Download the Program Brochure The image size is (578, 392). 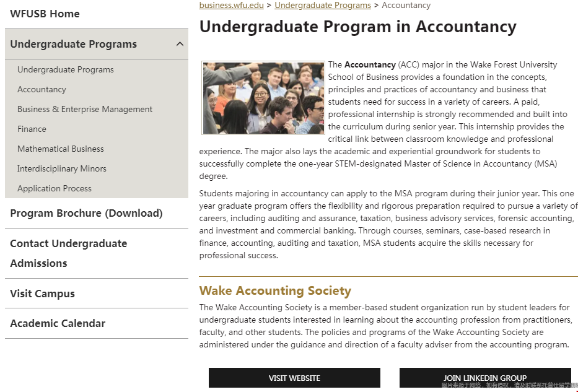[x=86, y=213]
